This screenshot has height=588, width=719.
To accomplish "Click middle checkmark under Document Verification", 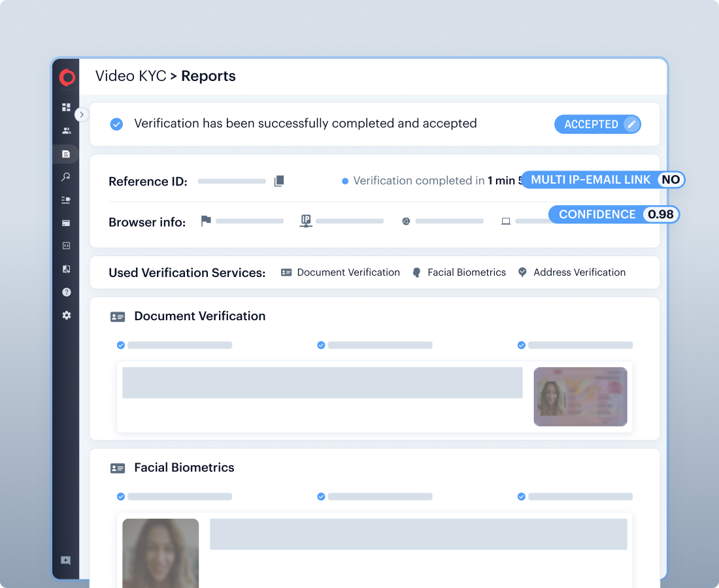I will [321, 345].
